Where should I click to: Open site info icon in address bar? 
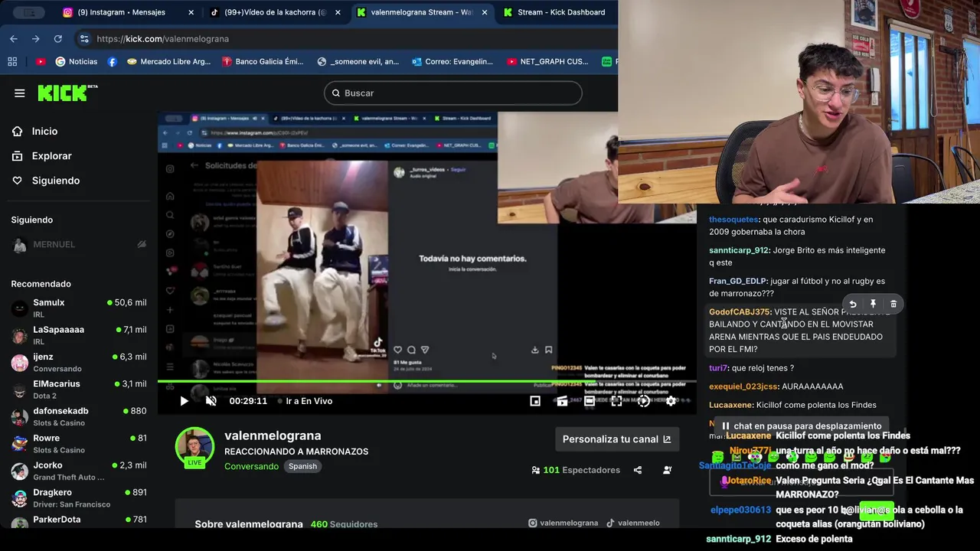pyautogui.click(x=84, y=38)
